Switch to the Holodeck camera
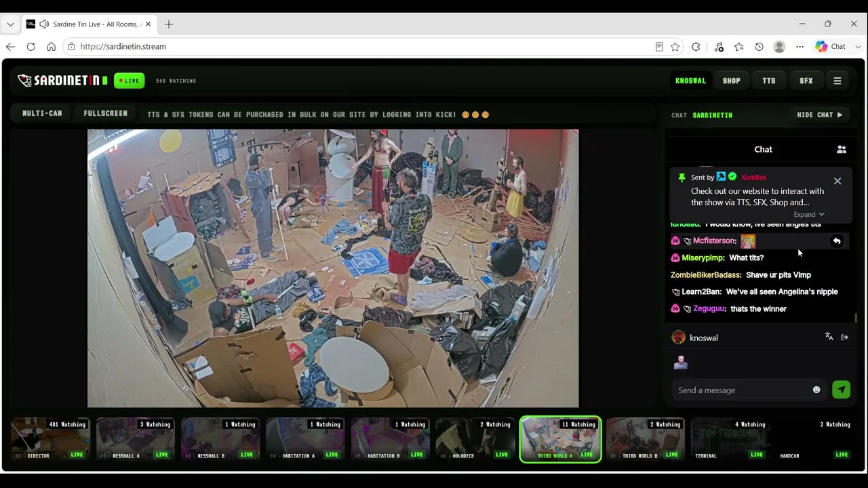868x488 pixels. [x=475, y=439]
